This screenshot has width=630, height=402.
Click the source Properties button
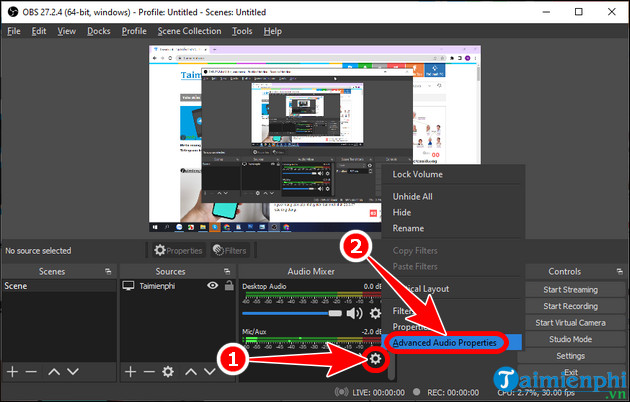click(x=178, y=250)
